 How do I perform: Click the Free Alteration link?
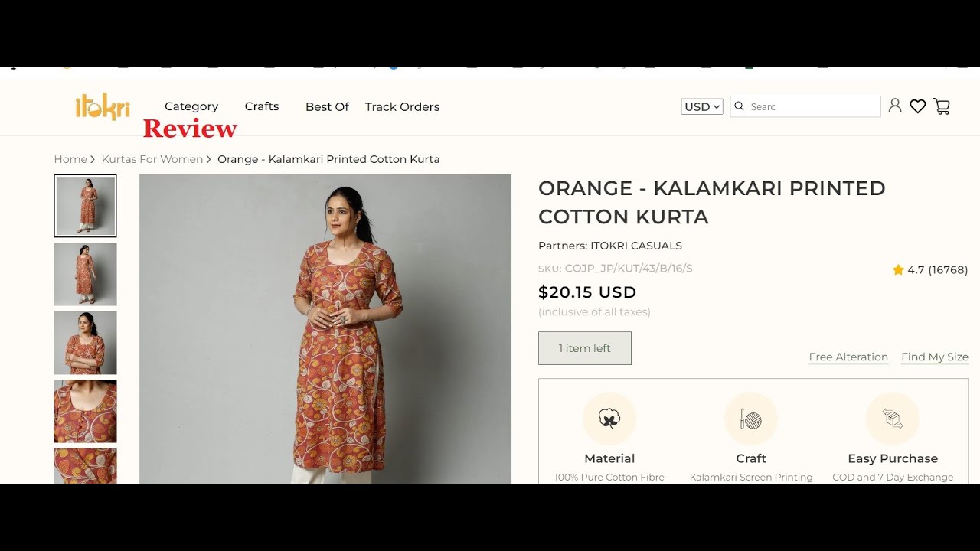848,357
